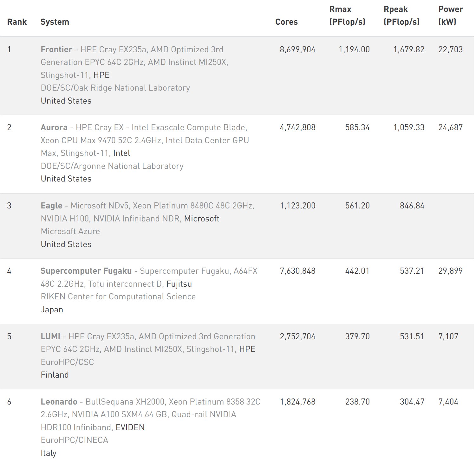The image size is (476, 466).
Task: Open the Aurora system link
Action: [x=54, y=127]
